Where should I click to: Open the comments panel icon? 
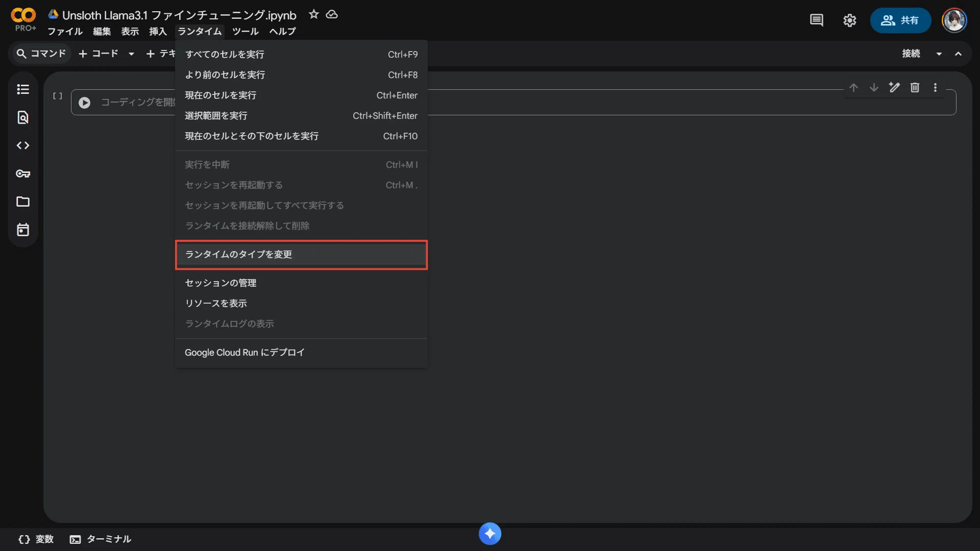(817, 20)
